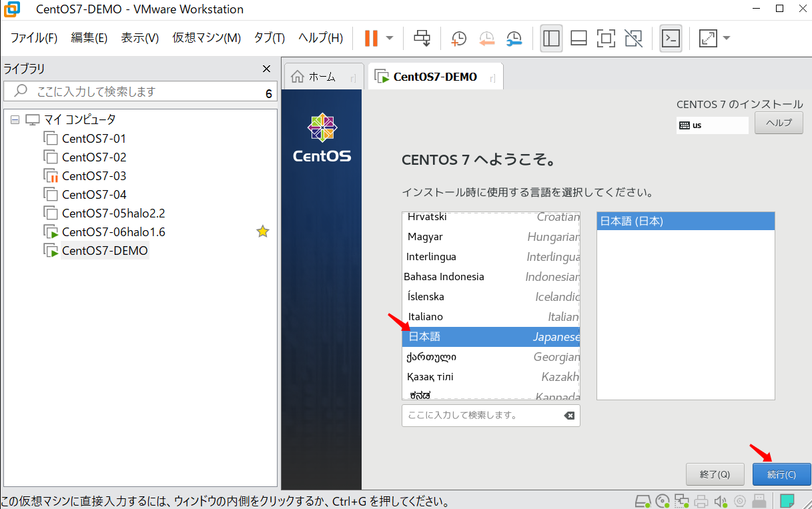Open power options dropdown next to pause

pyautogui.click(x=390, y=38)
